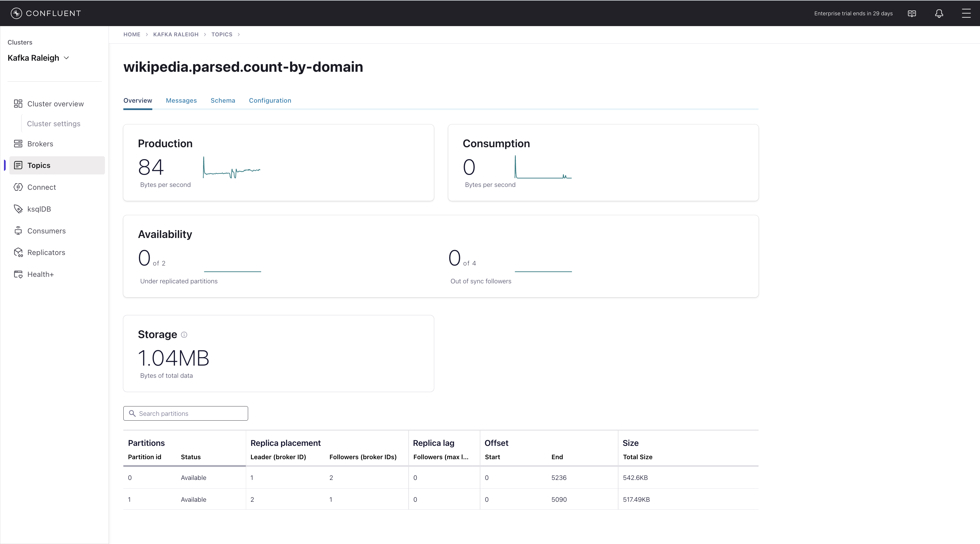Open Cluster overview in sidebar
980x544 pixels.
[55, 104]
